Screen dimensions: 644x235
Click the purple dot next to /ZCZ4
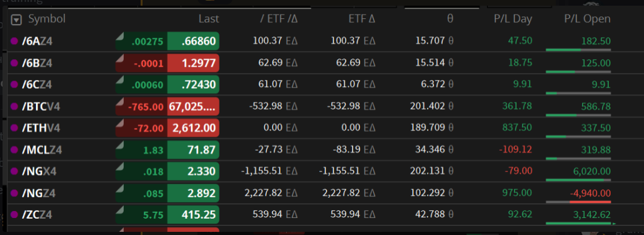click(14, 214)
